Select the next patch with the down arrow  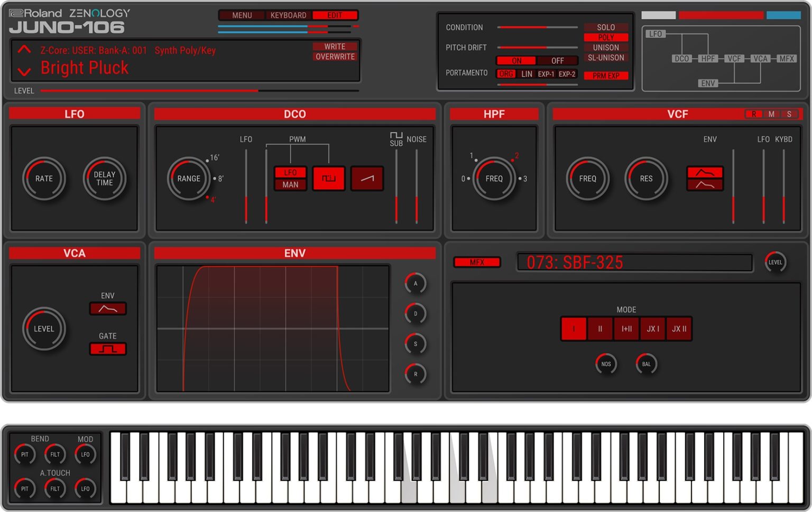(24, 71)
